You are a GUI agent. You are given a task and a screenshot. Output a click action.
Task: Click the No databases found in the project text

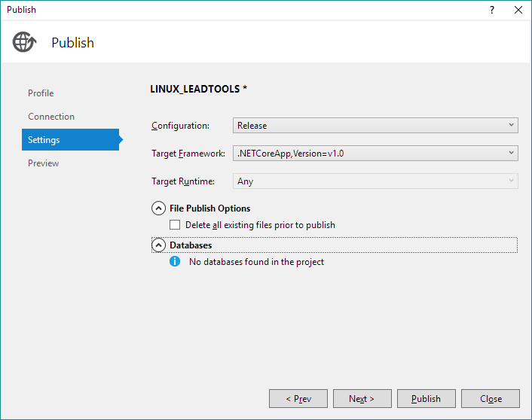pos(256,262)
